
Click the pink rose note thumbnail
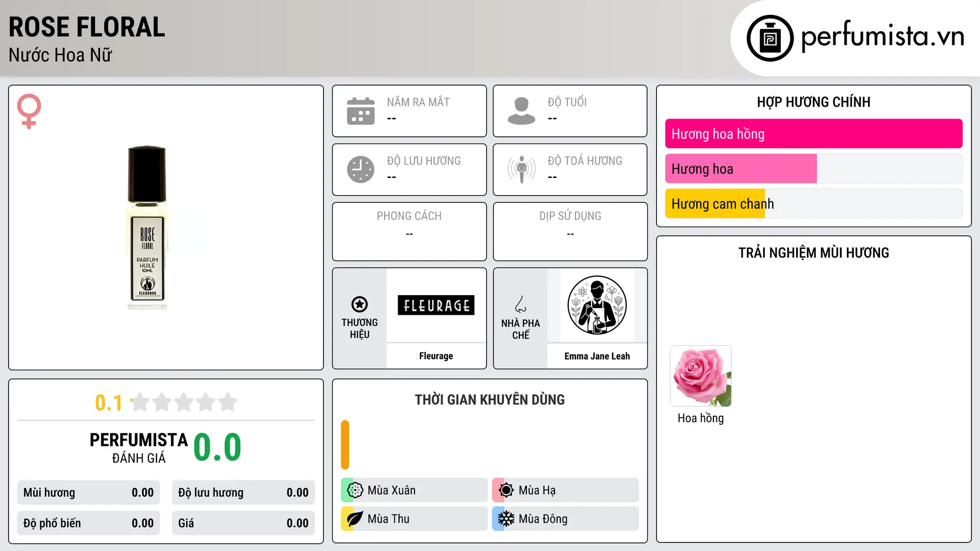coord(701,376)
